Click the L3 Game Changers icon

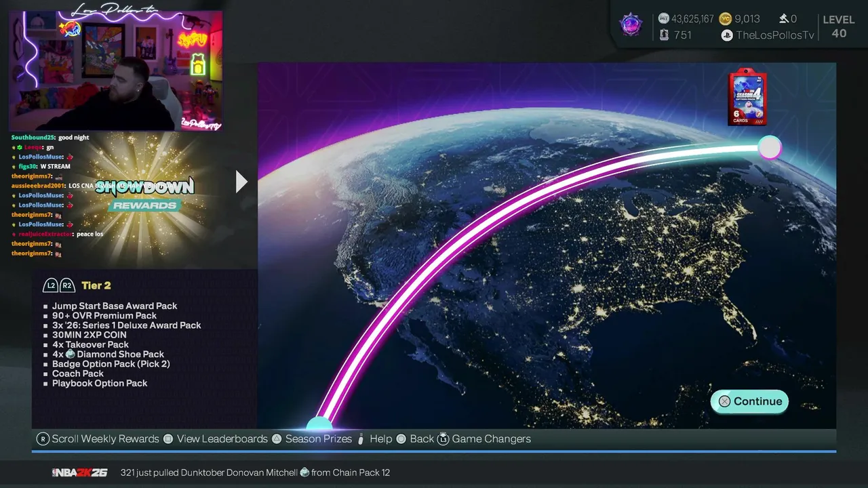[443, 439]
